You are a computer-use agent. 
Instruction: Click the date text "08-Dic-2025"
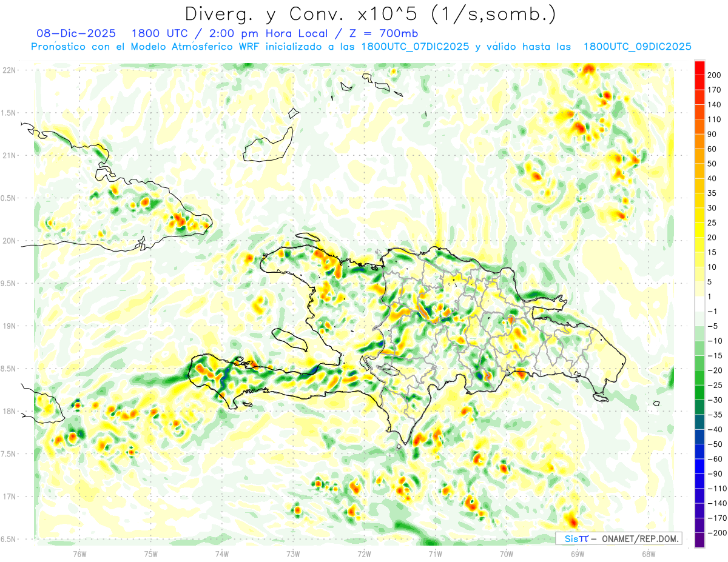pyautogui.click(x=76, y=34)
